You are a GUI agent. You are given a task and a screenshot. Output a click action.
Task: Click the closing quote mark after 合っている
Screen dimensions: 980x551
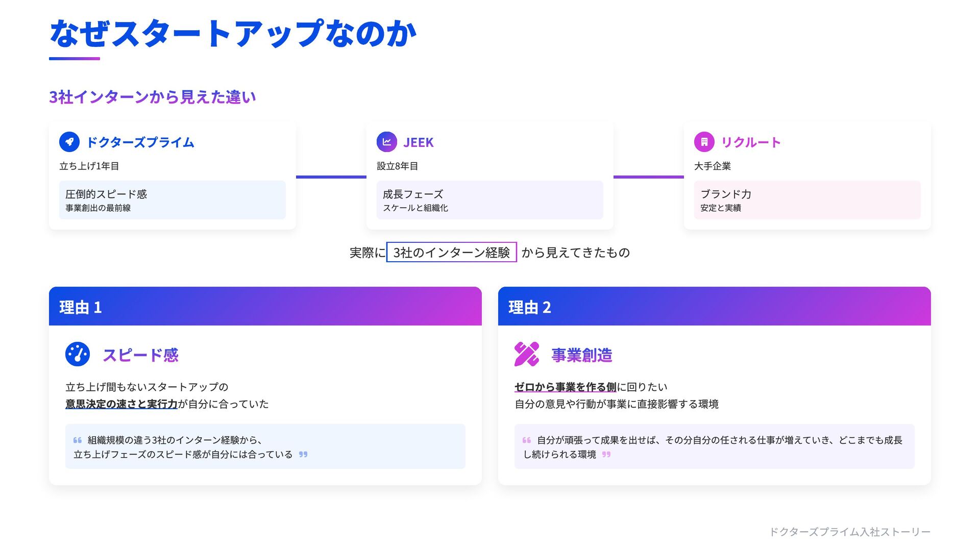click(x=303, y=455)
